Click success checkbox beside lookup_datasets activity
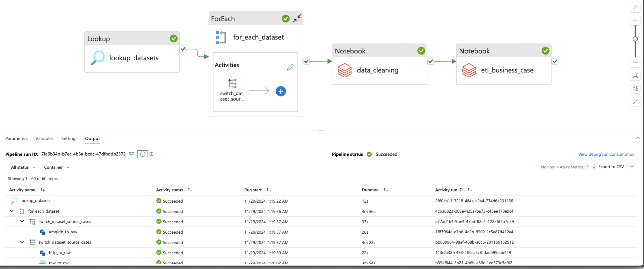Image resolution: width=644 pixels, height=269 pixels. (x=183, y=49)
